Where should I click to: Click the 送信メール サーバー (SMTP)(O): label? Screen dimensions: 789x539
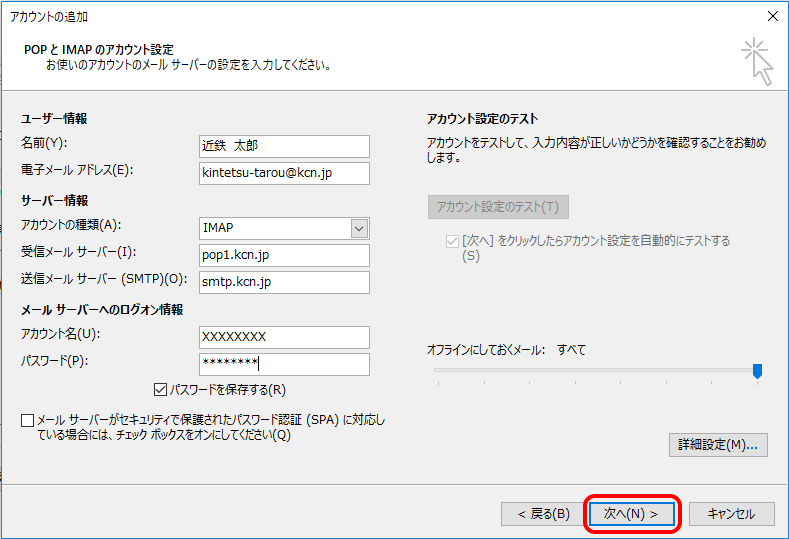point(104,279)
